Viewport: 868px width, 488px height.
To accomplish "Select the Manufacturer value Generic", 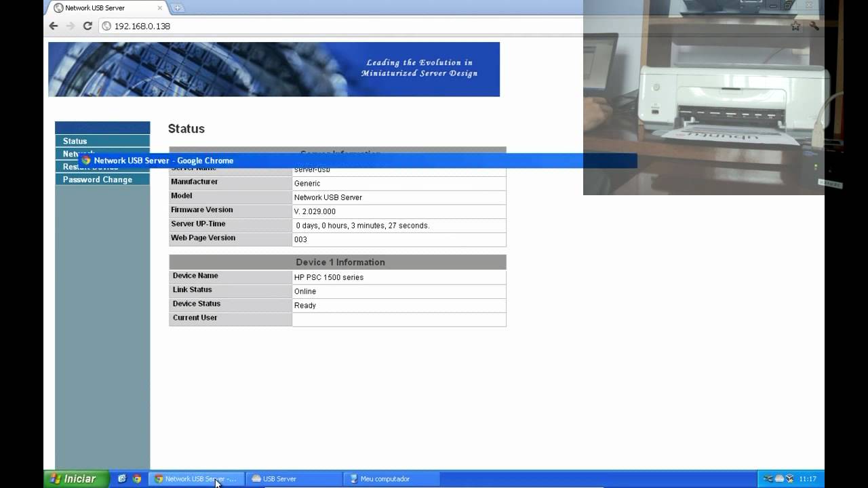I will pos(307,184).
